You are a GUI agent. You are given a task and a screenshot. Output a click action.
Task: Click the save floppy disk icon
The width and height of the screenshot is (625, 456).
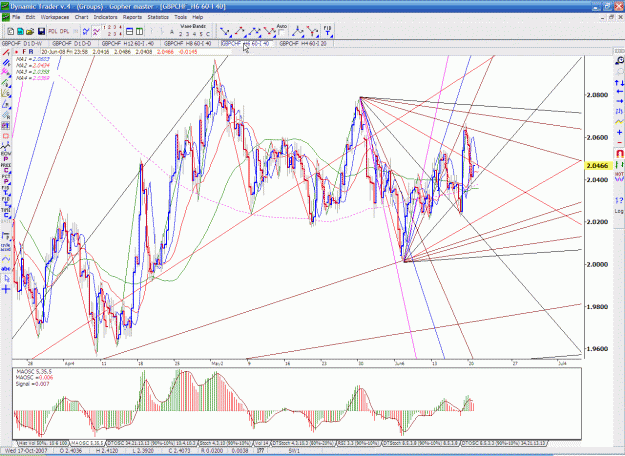coord(41,31)
